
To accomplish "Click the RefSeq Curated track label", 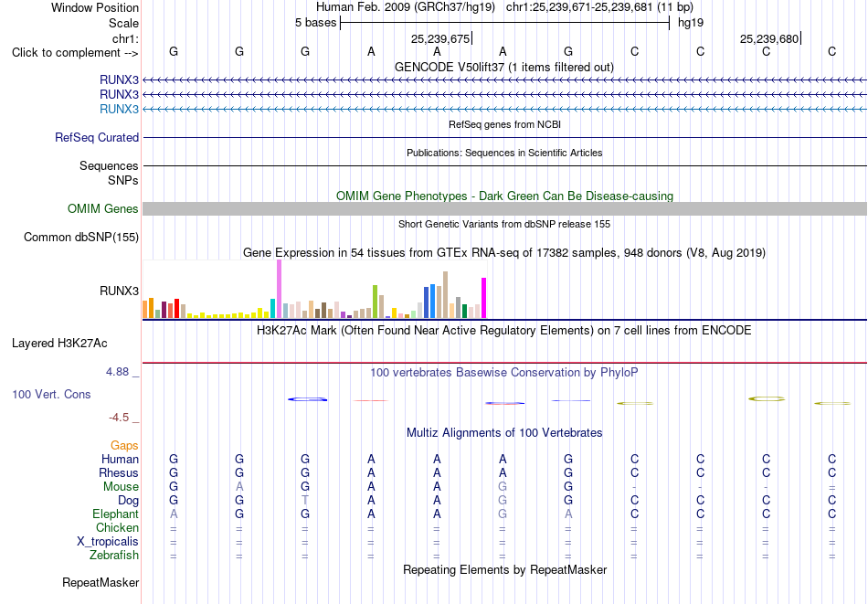I will pyautogui.click(x=97, y=137).
